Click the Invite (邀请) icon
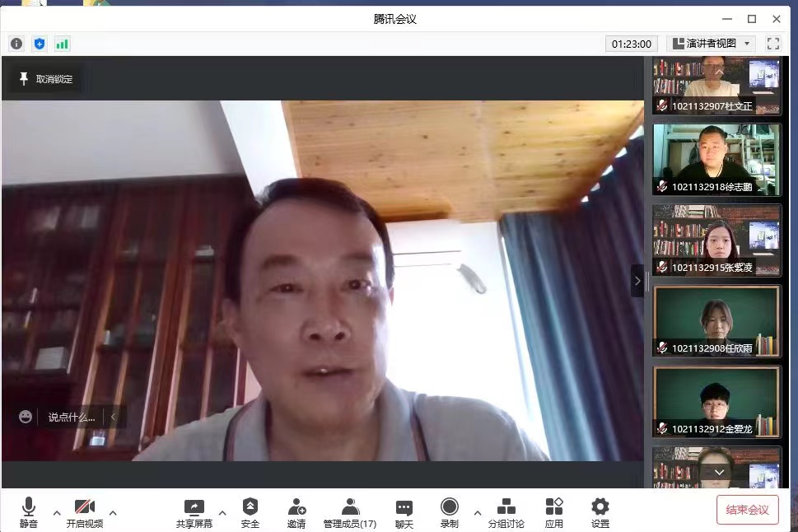This screenshot has width=798, height=532. 296,512
